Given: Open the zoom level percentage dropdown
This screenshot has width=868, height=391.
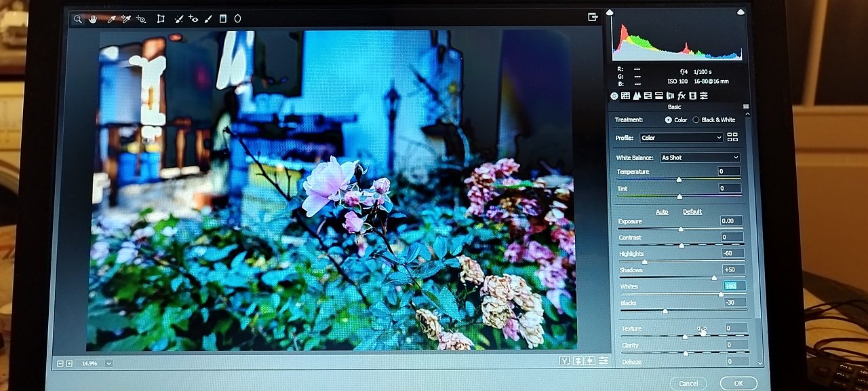Looking at the screenshot, I should coord(109,363).
